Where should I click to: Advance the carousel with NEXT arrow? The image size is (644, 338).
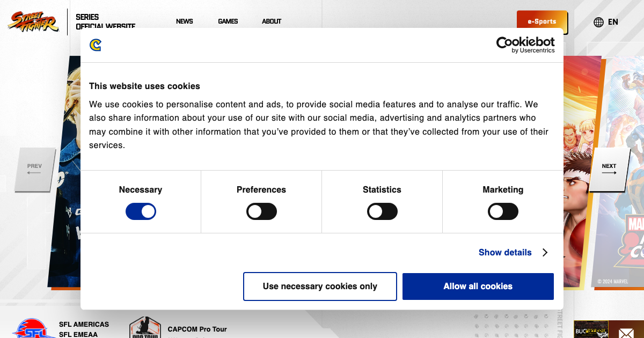[x=609, y=170]
